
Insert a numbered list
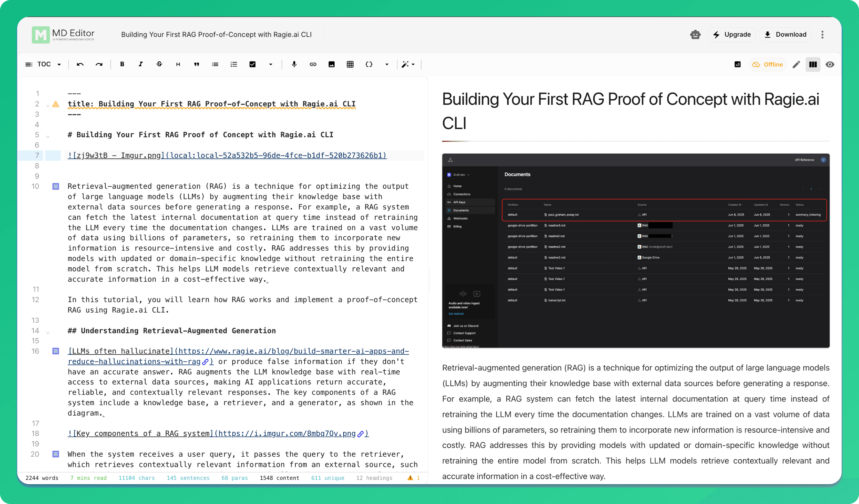click(x=234, y=64)
